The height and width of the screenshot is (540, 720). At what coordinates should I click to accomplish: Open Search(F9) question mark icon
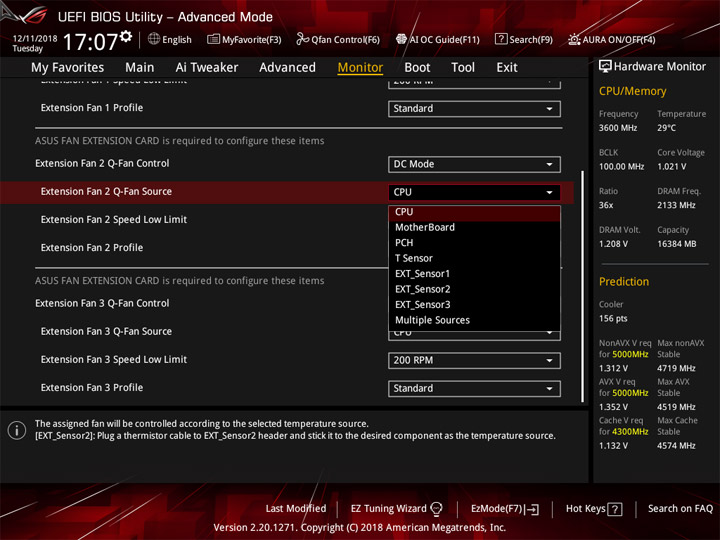pos(501,39)
